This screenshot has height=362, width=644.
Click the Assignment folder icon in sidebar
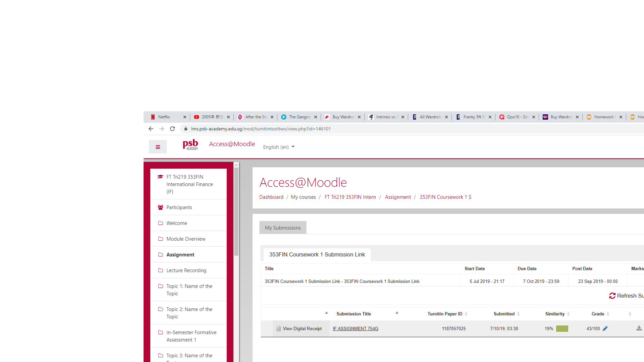(x=160, y=254)
